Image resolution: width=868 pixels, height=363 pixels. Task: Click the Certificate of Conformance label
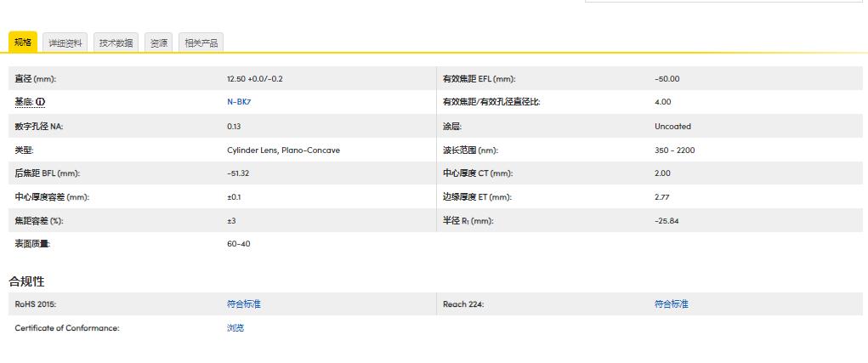pyautogui.click(x=67, y=328)
